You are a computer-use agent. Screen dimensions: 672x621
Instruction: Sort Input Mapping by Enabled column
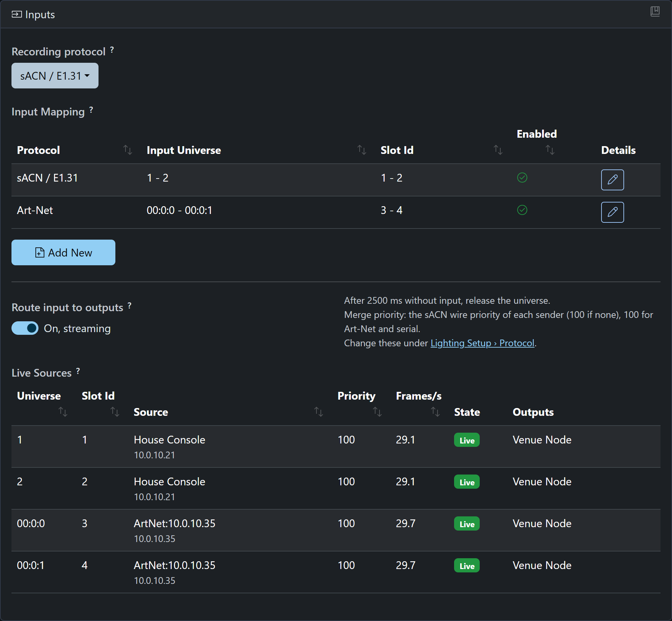point(550,150)
